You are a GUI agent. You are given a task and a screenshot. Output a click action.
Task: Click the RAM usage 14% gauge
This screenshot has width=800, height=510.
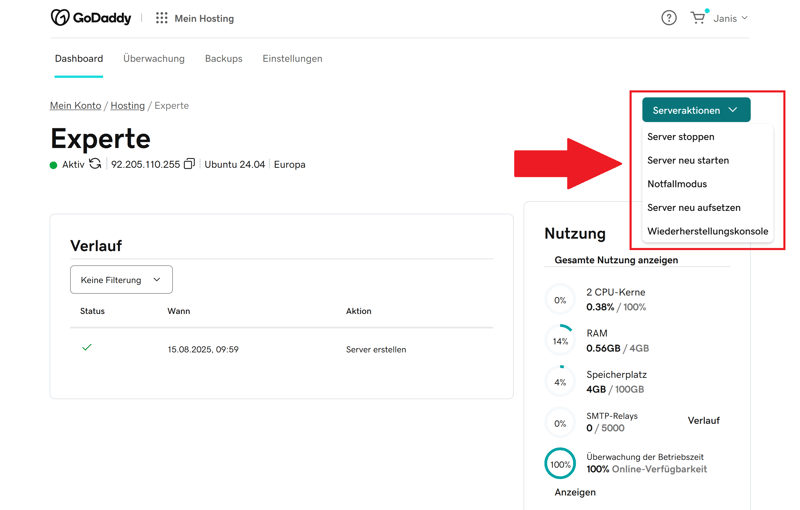point(560,341)
